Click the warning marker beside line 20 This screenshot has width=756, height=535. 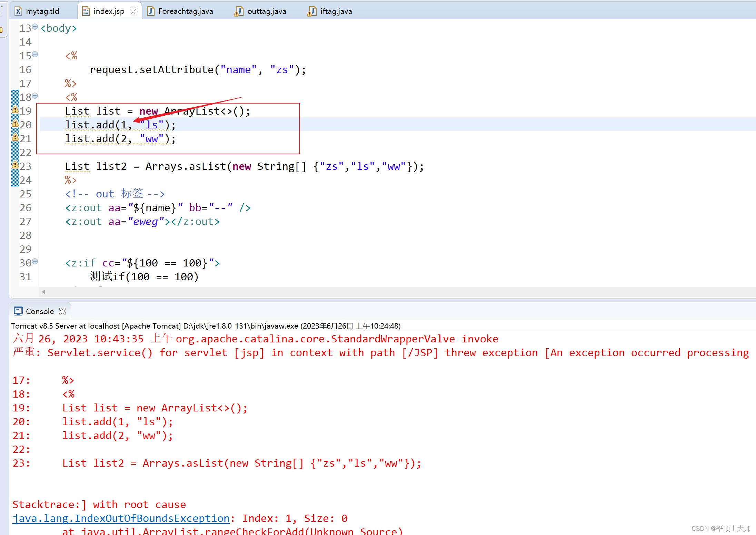15,124
